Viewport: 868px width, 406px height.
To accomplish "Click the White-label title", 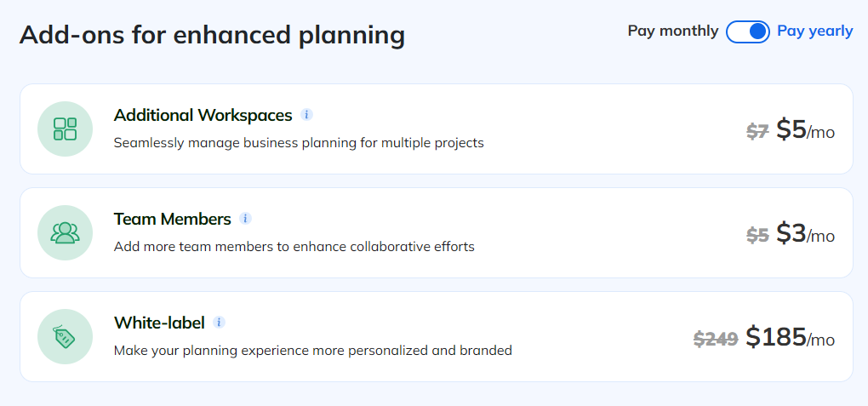I will (159, 323).
